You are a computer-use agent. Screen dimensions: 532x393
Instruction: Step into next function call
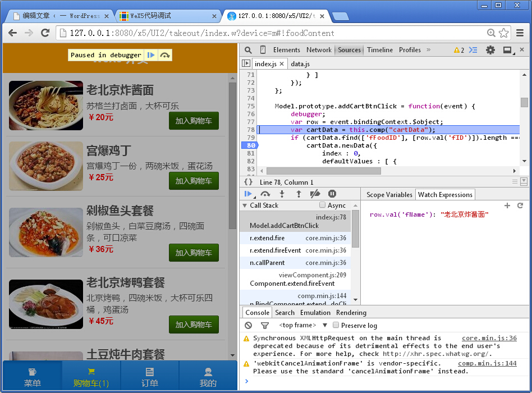pyautogui.click(x=282, y=194)
